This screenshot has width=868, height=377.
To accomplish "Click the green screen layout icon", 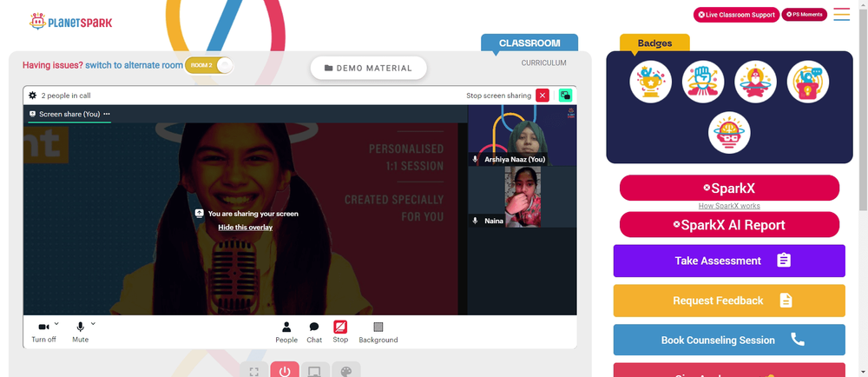I will [565, 96].
